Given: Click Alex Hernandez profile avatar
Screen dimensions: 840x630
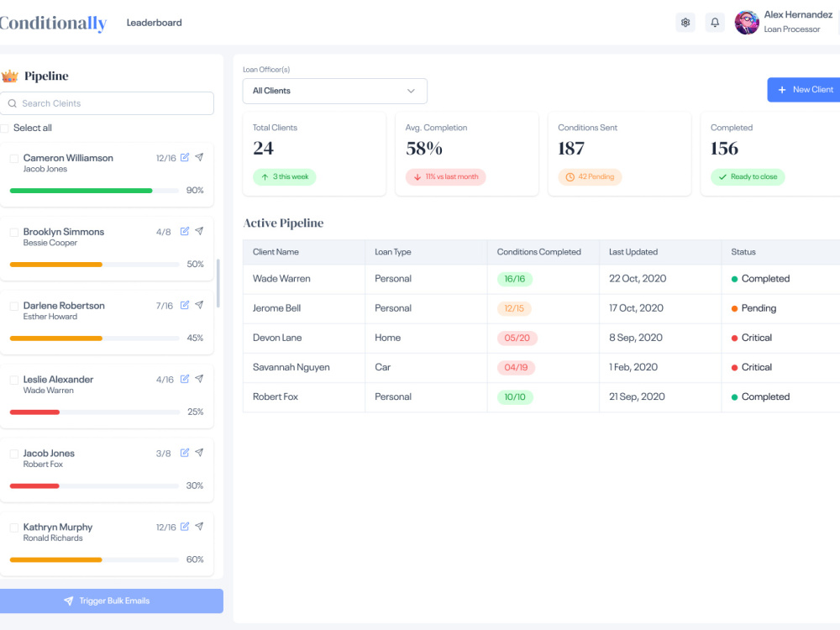Looking at the screenshot, I should tap(746, 23).
